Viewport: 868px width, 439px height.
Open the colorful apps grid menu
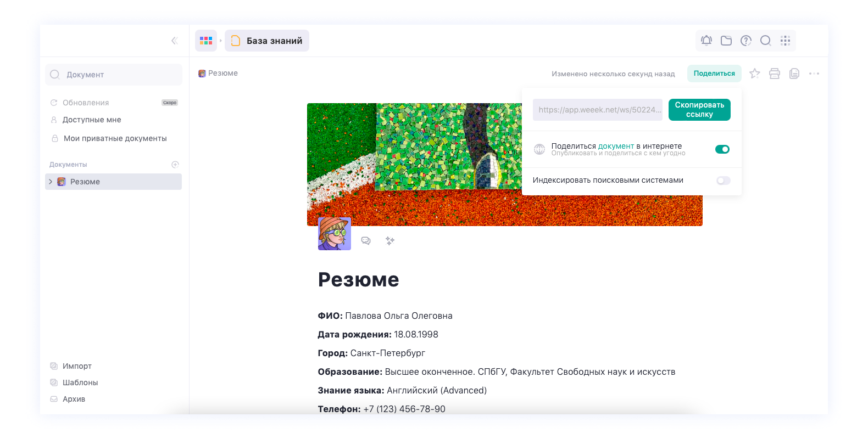pos(206,41)
